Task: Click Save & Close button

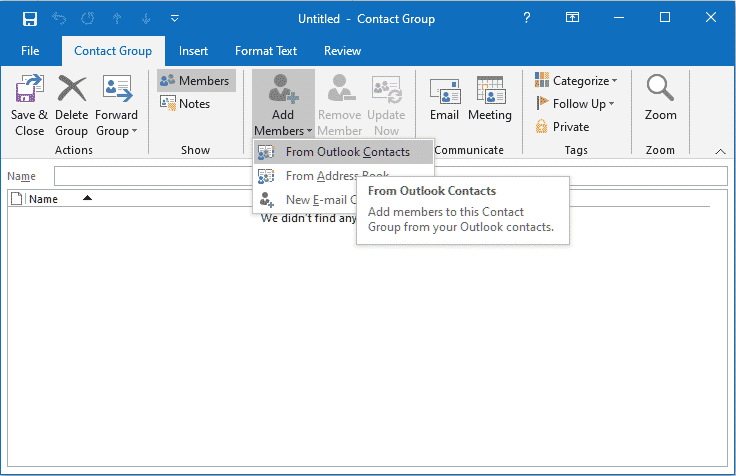Action: pos(30,105)
